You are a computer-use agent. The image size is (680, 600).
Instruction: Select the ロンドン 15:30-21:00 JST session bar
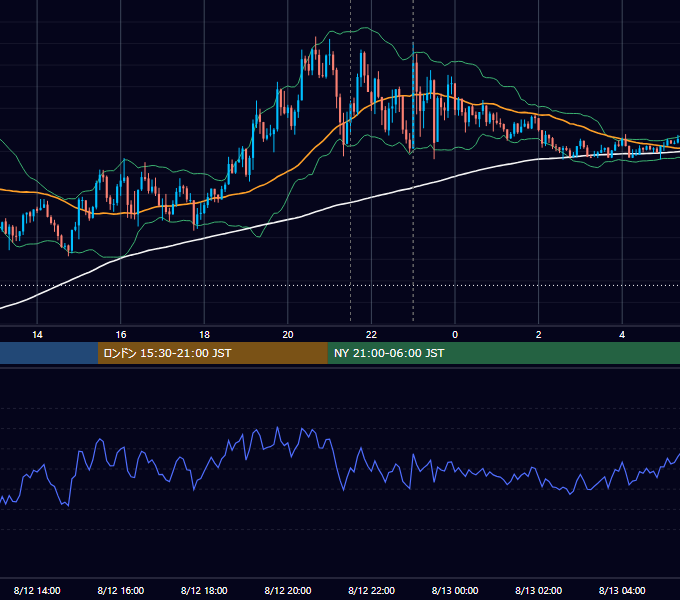tap(212, 353)
